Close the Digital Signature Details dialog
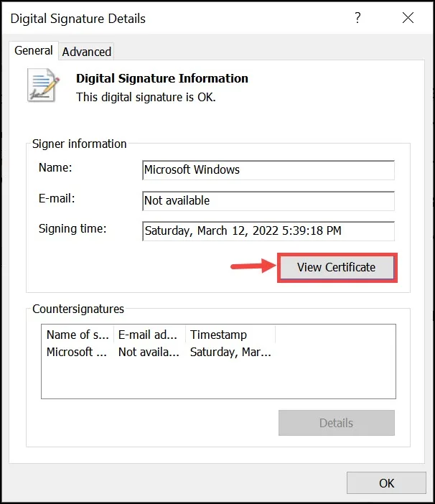Image resolution: width=435 pixels, height=504 pixels. click(x=408, y=18)
